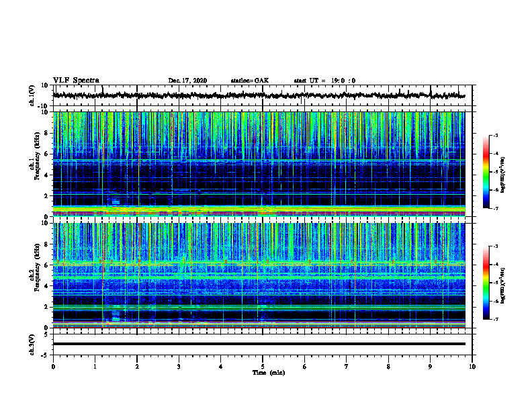
Task: Click the 'ch.3(V)' axis label
Action: (x=32, y=345)
